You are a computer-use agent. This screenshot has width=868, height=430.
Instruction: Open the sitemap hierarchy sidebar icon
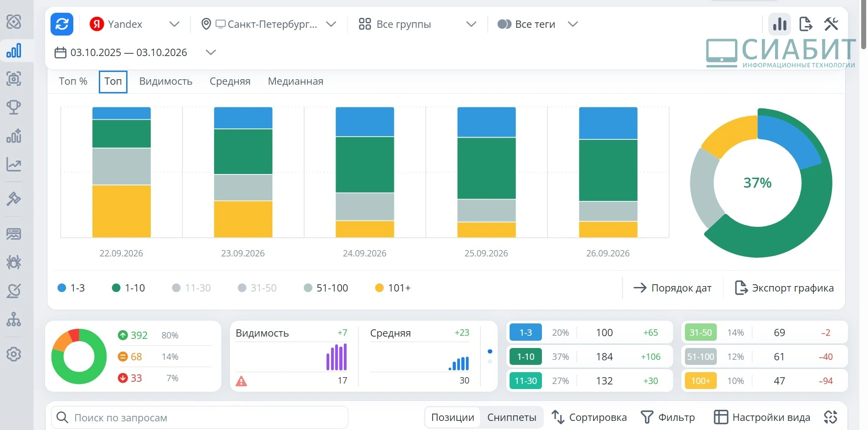14,319
